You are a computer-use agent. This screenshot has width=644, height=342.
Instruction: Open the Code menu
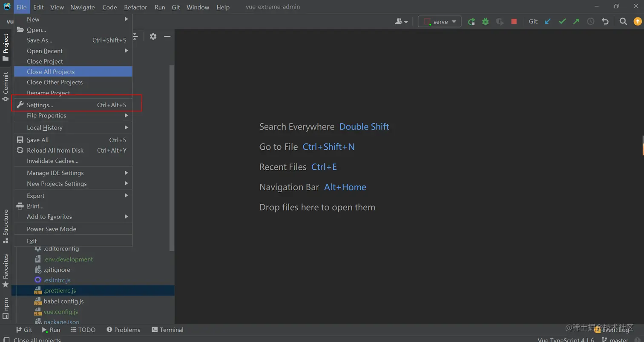(109, 7)
